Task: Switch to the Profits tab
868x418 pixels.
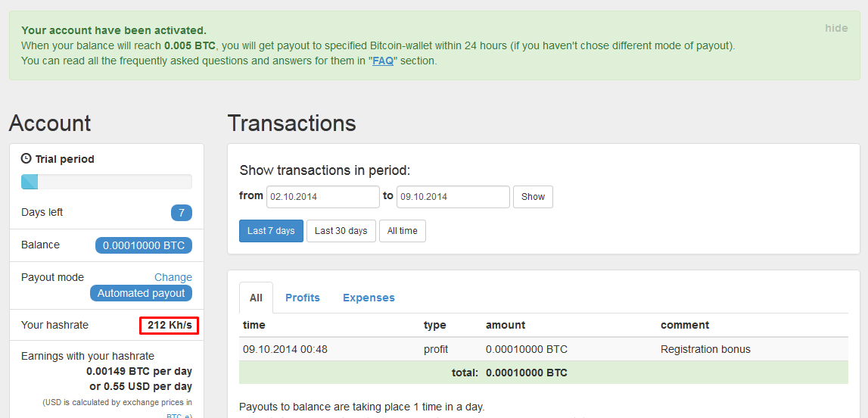Action: (x=303, y=298)
